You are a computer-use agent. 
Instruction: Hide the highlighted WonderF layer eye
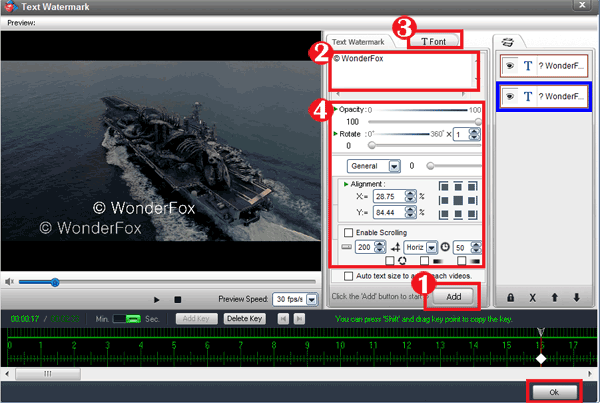510,96
